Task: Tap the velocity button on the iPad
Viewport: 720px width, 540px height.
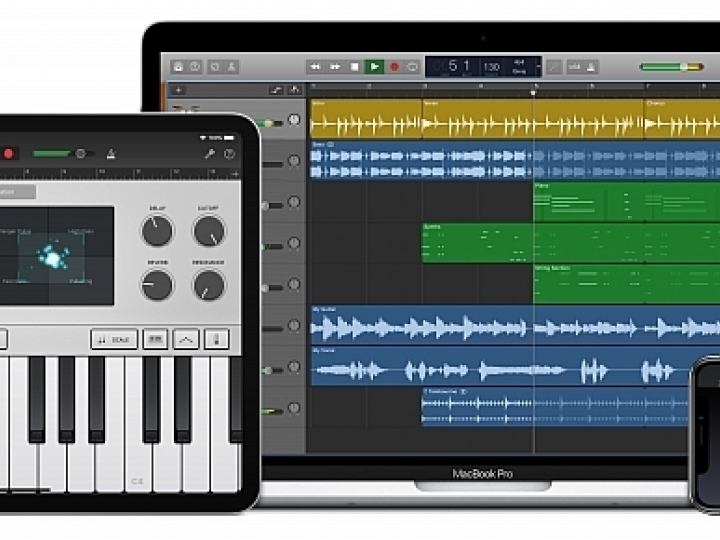Action: 216,339
